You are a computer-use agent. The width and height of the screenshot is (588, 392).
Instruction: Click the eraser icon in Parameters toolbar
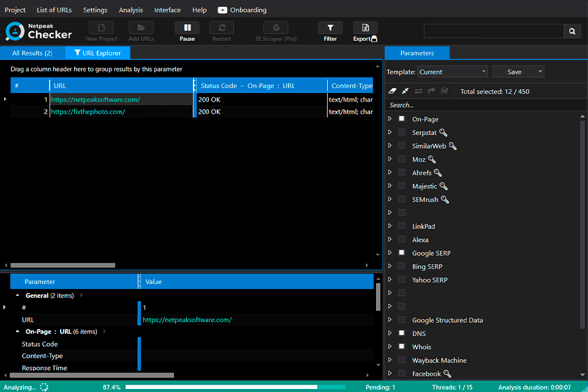point(392,91)
